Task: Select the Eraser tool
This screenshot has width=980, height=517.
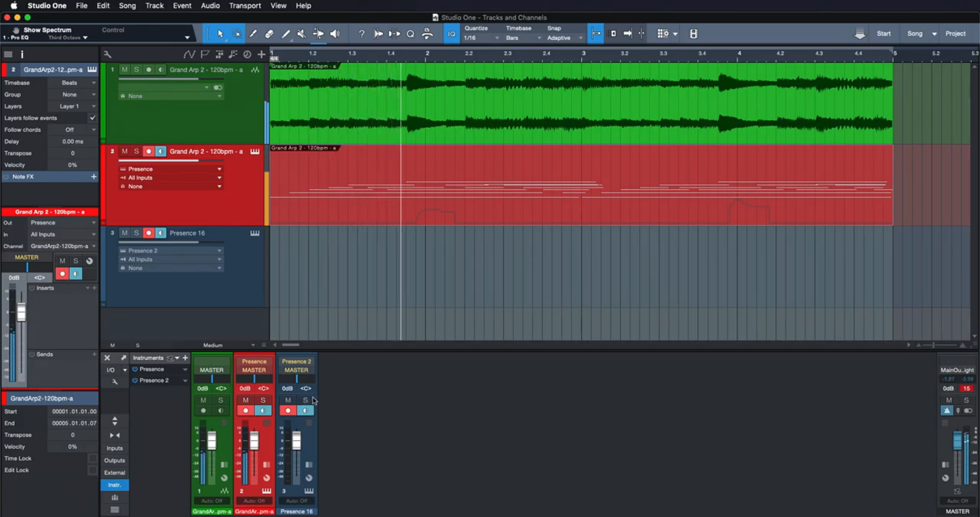Action: pyautogui.click(x=269, y=34)
